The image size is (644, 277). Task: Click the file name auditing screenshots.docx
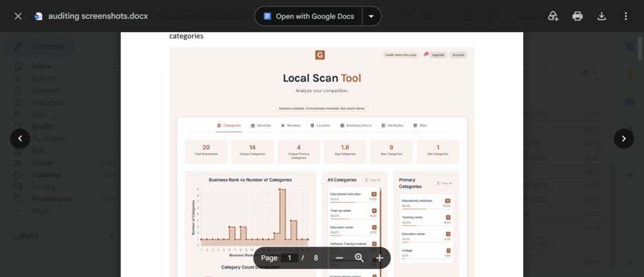[98, 16]
